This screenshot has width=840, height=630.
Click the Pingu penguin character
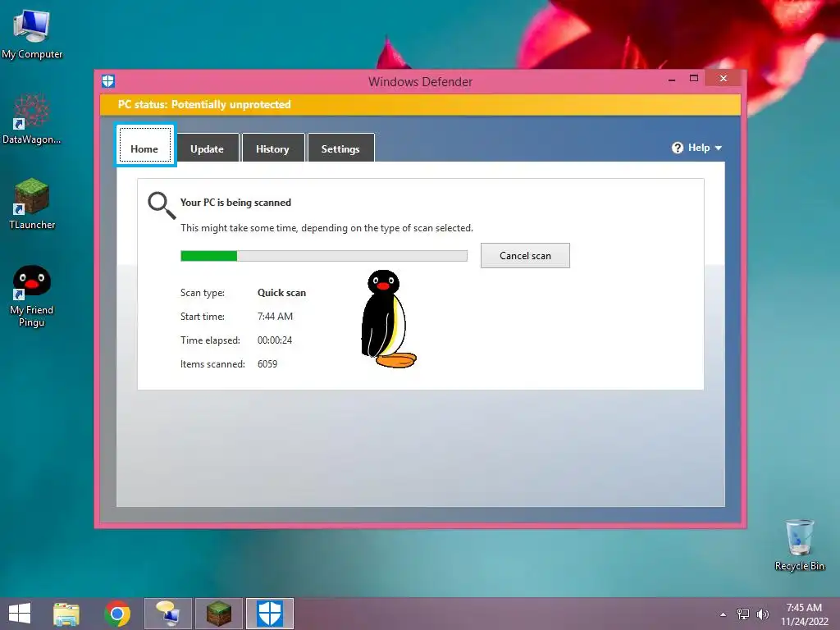pyautogui.click(x=388, y=319)
